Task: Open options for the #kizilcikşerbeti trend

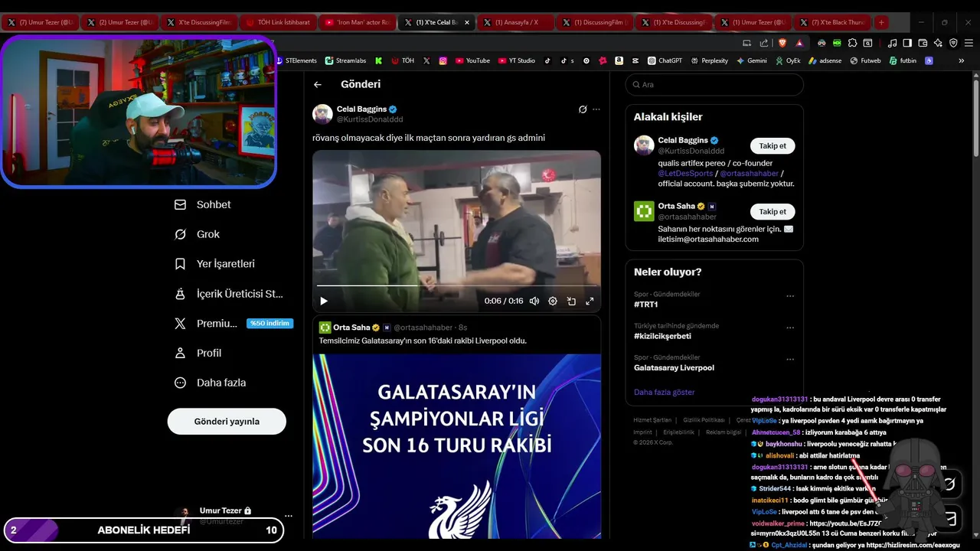Action: pos(790,328)
